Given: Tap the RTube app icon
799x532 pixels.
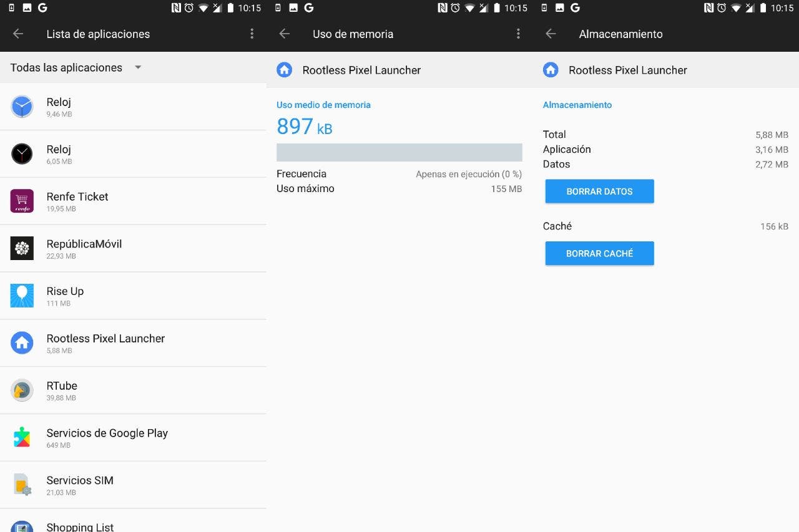Looking at the screenshot, I should [22, 390].
